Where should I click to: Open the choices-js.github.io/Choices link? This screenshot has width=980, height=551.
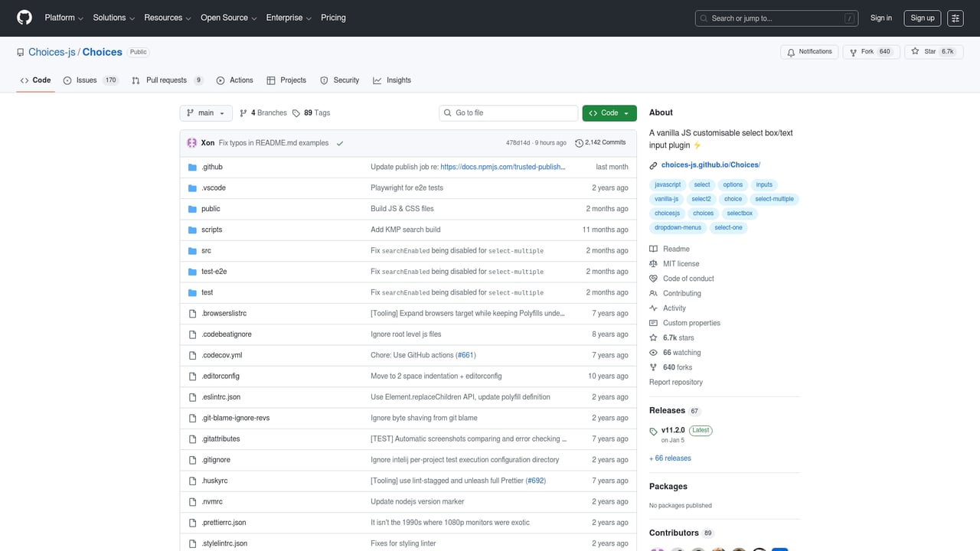tap(710, 165)
